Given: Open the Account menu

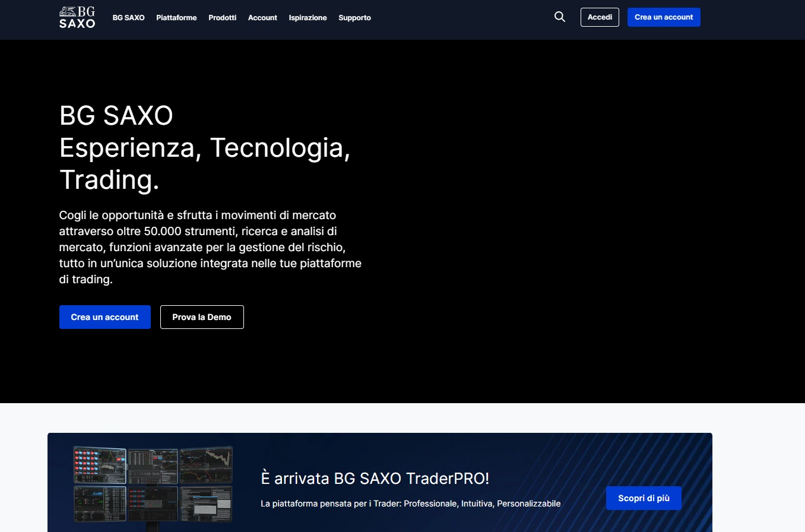Looking at the screenshot, I should coord(262,18).
